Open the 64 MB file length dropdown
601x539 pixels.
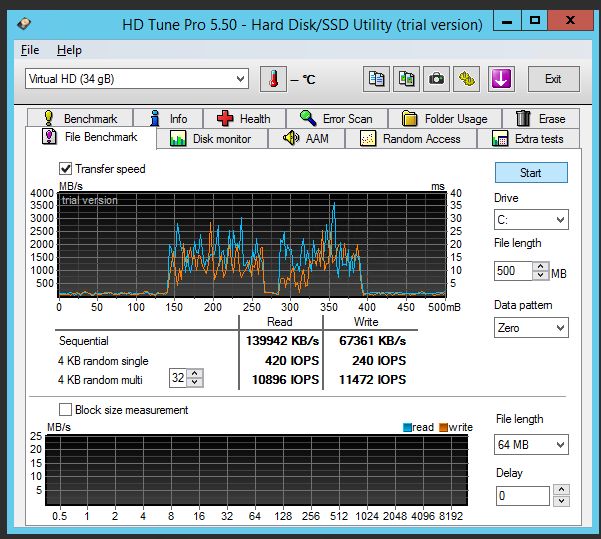[x=531, y=445]
